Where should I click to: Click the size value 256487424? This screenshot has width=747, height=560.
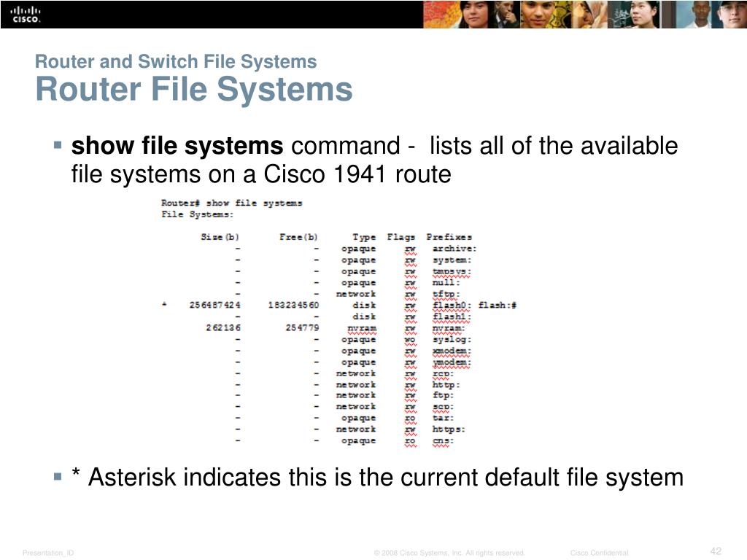[x=215, y=305]
